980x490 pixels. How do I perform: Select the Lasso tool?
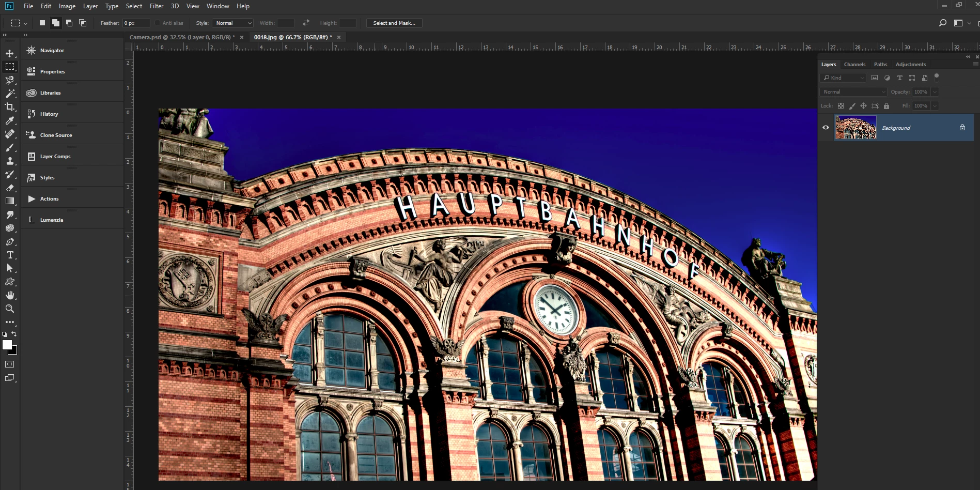10,80
